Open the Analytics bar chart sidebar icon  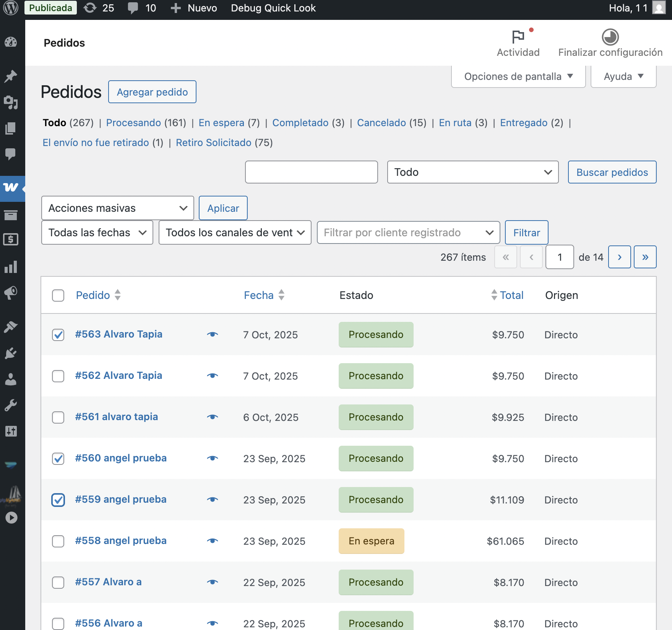point(11,267)
